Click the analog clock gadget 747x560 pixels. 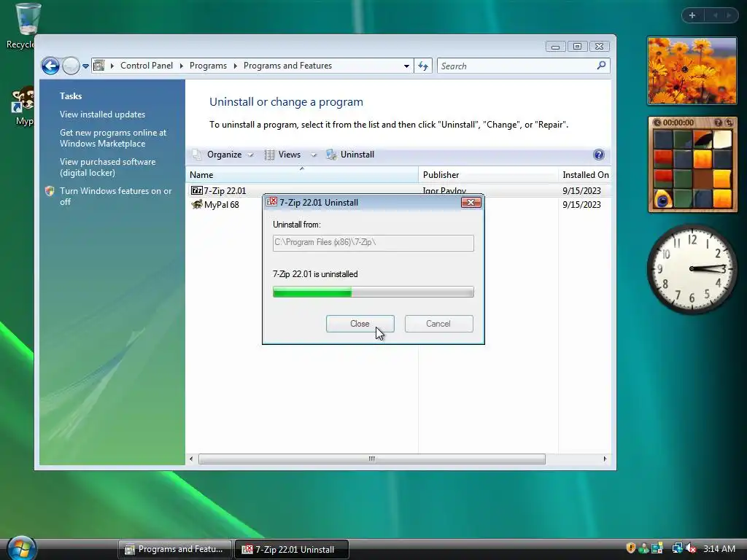point(692,269)
